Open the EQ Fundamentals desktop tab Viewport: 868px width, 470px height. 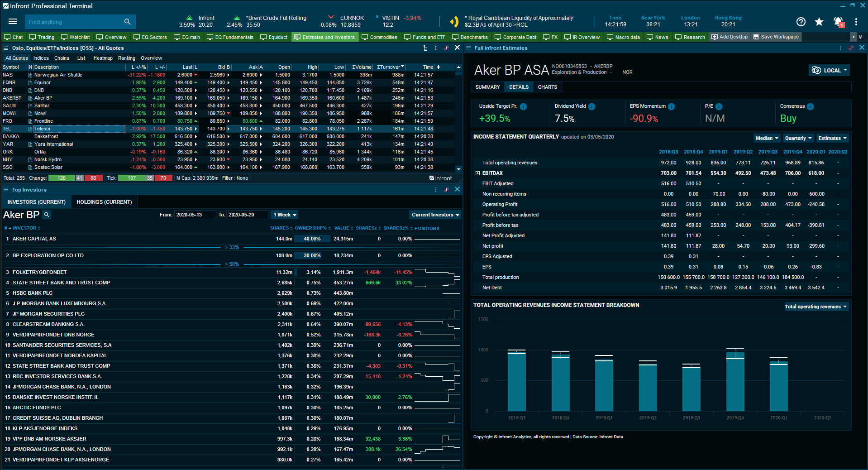point(230,37)
